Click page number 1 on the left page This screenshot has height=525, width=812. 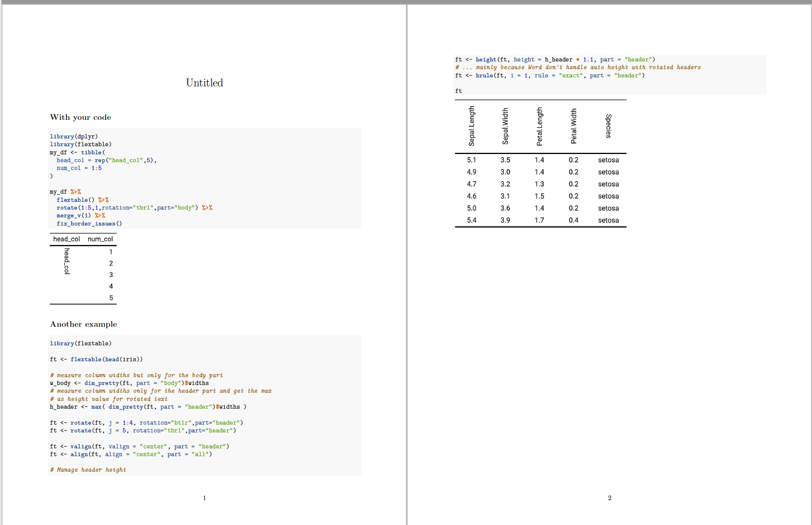(x=204, y=498)
